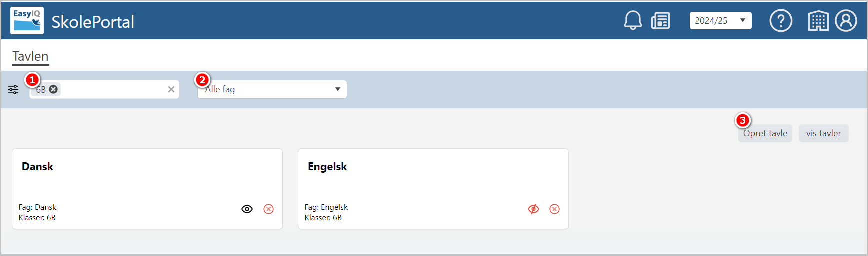Open the filter settings sliders icon
This screenshot has width=868, height=256.
click(13, 90)
